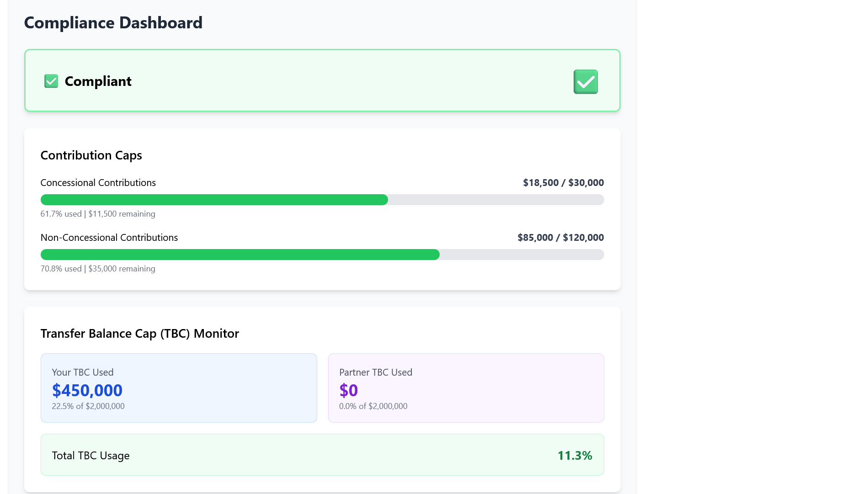
Task: Select the $18,500 / $30,000 cap value
Action: coord(563,182)
